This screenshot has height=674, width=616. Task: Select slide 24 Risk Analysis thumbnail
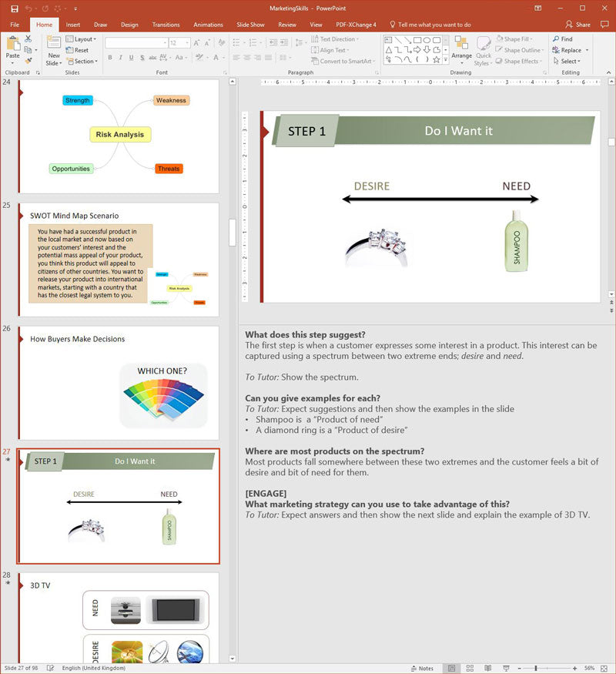(x=119, y=136)
